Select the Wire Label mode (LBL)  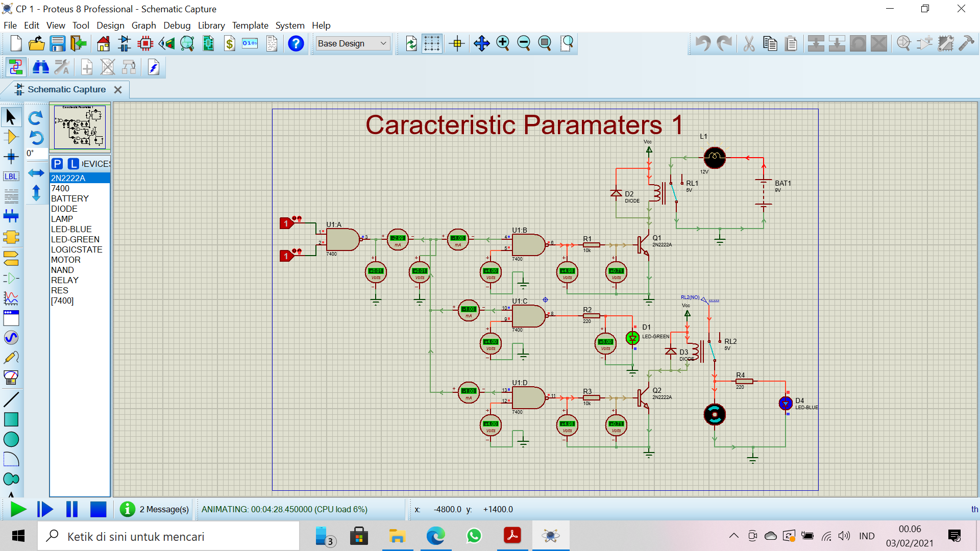pyautogui.click(x=11, y=176)
